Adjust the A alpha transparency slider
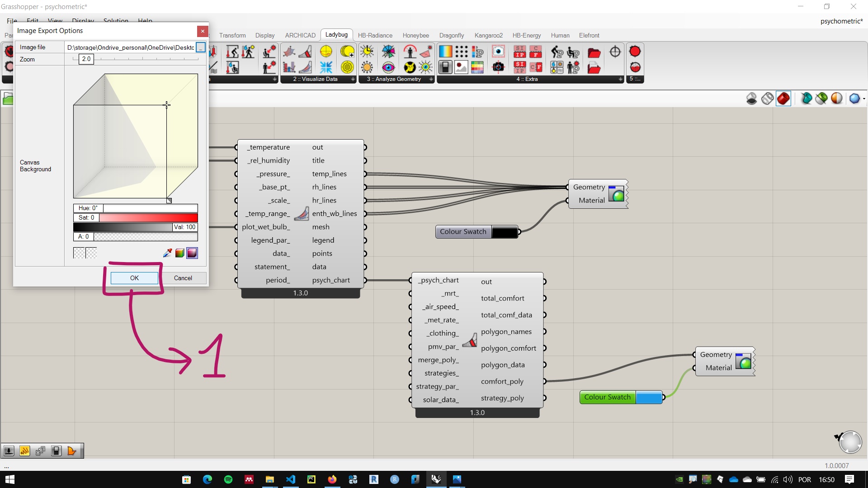Viewport: 868px width, 488px height. click(135, 237)
